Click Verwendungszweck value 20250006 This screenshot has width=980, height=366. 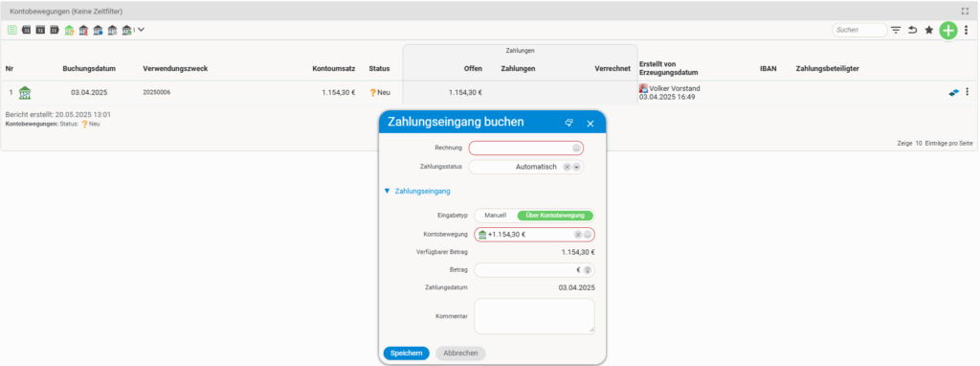[157, 93]
